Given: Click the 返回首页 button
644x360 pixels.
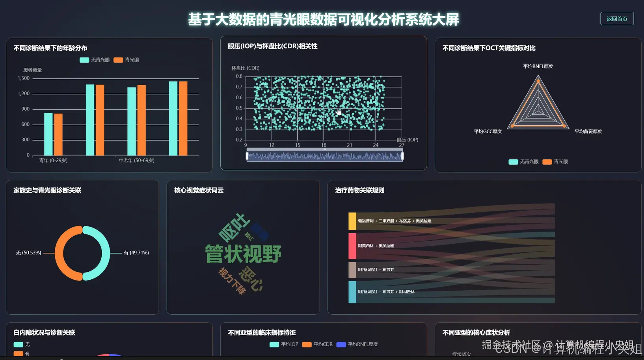Looking at the screenshot, I should pos(616,19).
